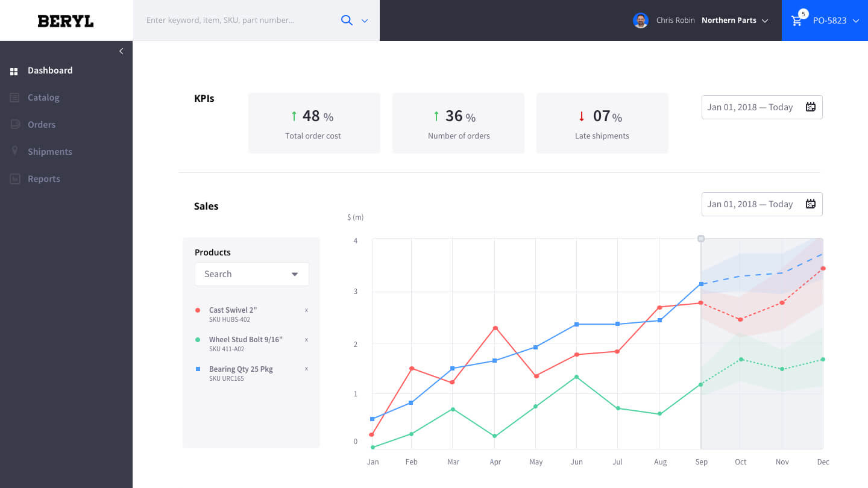The width and height of the screenshot is (868, 488).
Task: Expand the search options chevron
Action: tap(365, 20)
